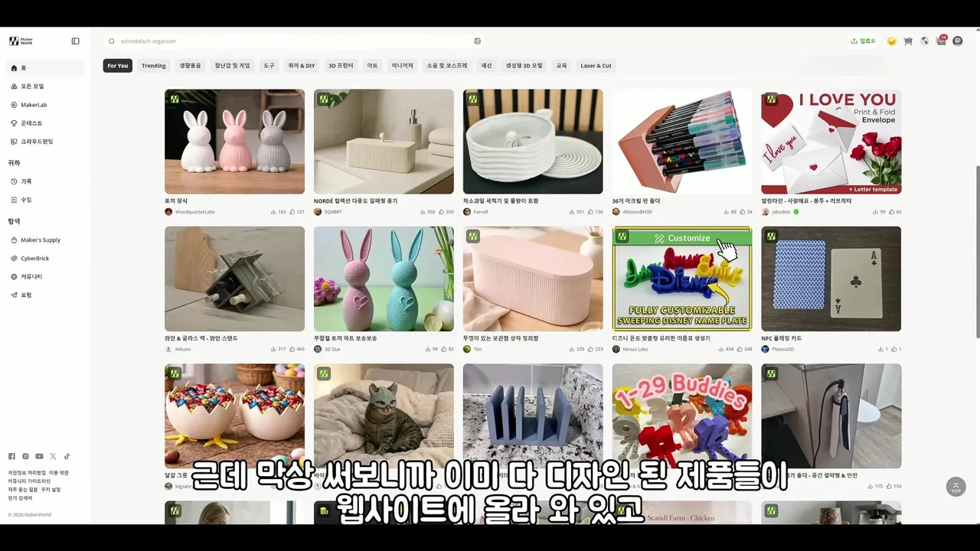Screen dimensions: 980x551
Task: Select the For You tab
Action: (x=118, y=66)
